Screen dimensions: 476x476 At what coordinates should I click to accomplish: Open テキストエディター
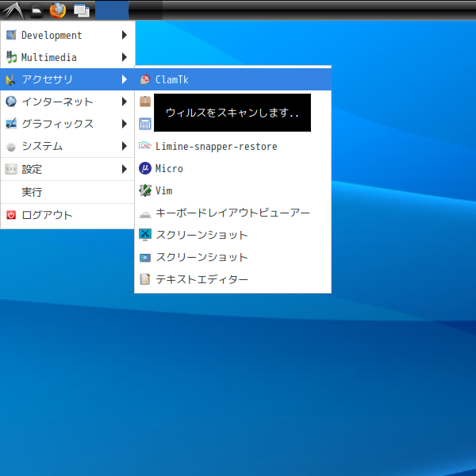(x=232, y=279)
